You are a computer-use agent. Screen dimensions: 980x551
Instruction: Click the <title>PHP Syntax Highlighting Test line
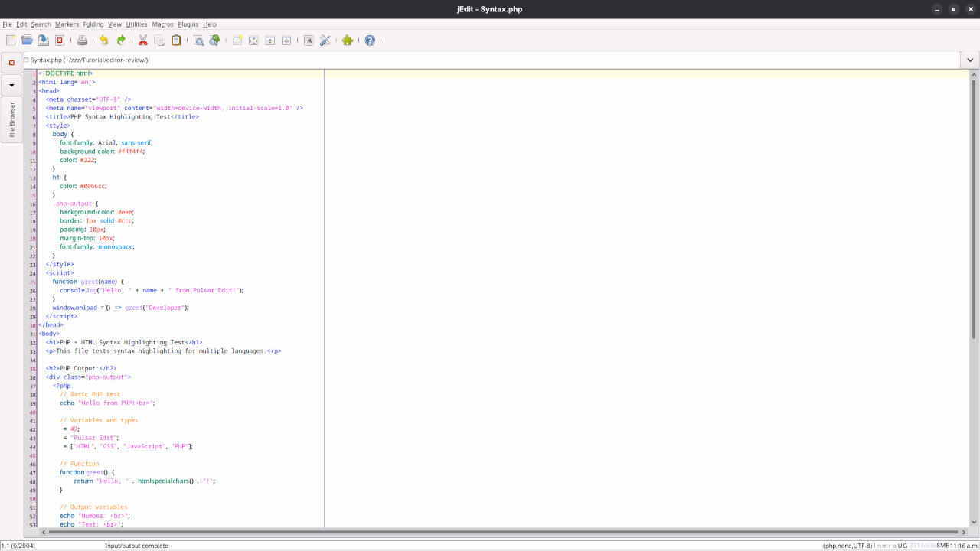[x=122, y=117]
